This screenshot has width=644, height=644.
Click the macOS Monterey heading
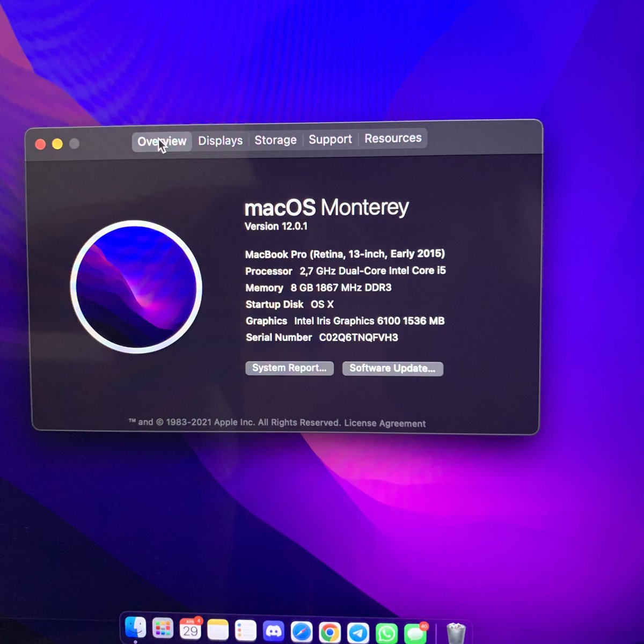[x=326, y=208]
